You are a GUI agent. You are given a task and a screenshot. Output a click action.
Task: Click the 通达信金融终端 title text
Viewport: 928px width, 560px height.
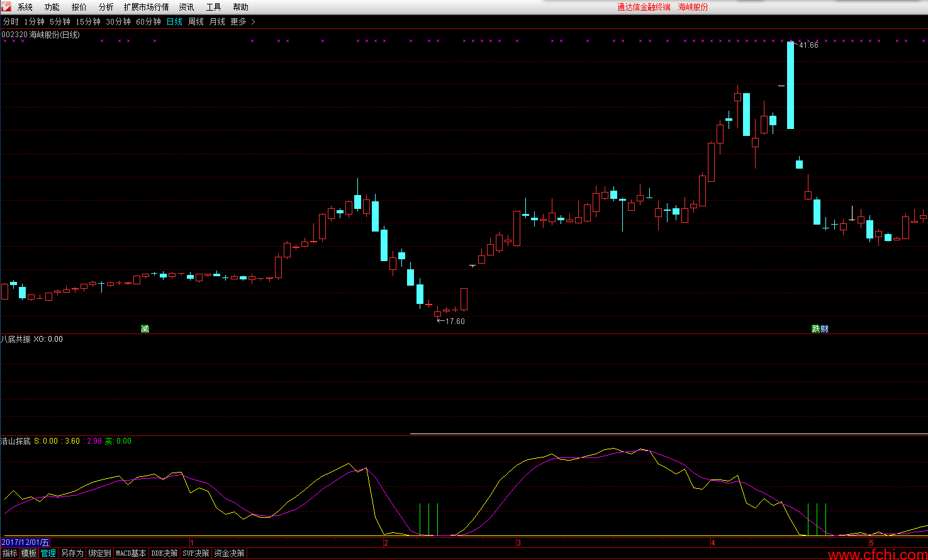[644, 7]
